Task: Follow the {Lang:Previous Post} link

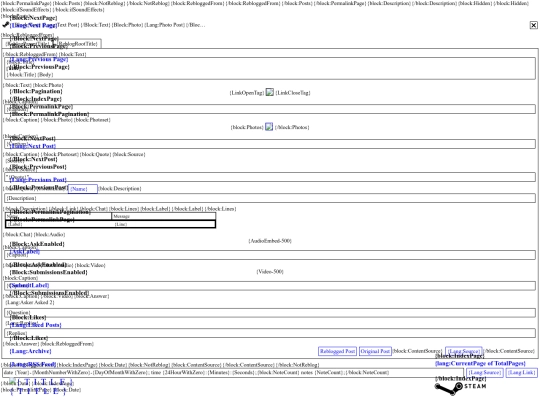Action: tap(38, 180)
